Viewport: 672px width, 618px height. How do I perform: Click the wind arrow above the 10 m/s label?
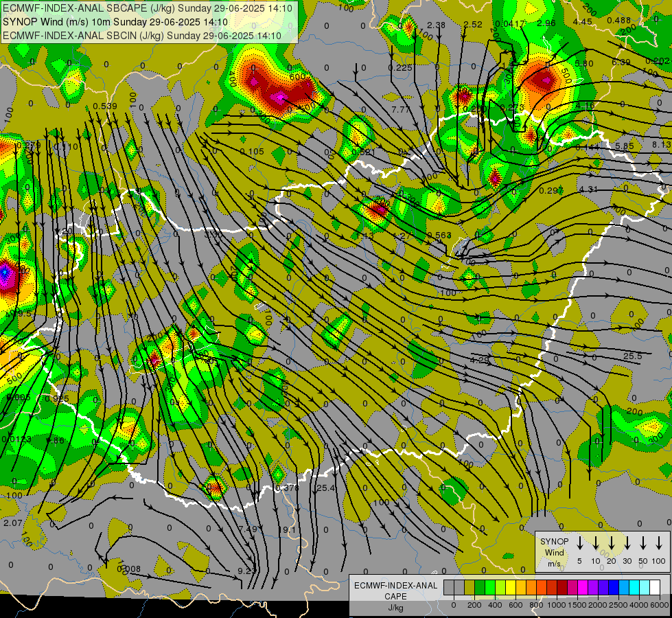coord(595,542)
